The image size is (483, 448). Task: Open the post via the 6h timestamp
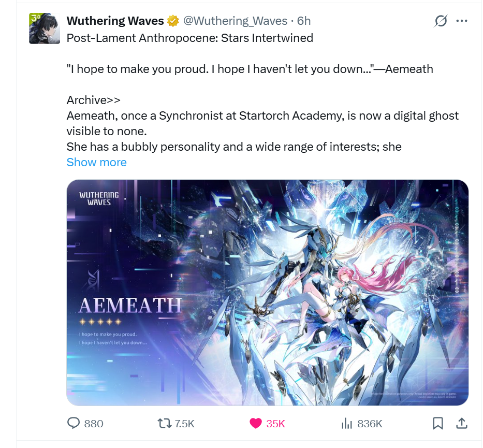point(304,21)
